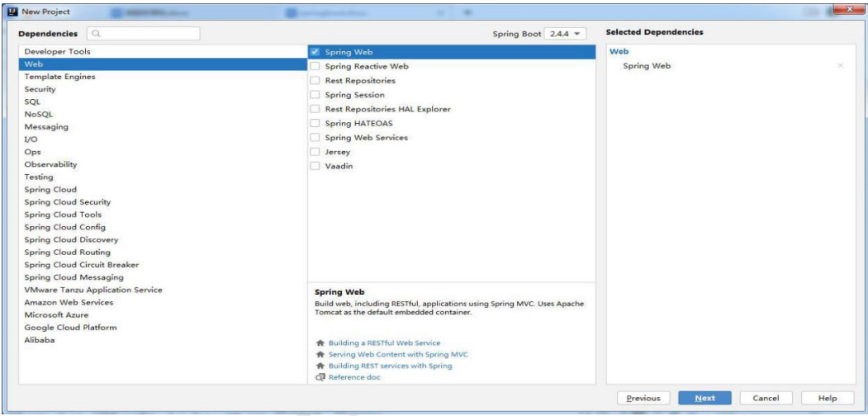The width and height of the screenshot is (868, 416).
Task: Enable Rest Repositories HAL Explorer checkbox
Action: [x=315, y=110]
